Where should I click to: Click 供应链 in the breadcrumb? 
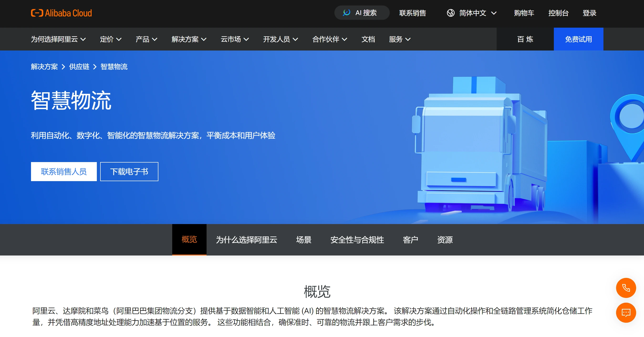[79, 67]
